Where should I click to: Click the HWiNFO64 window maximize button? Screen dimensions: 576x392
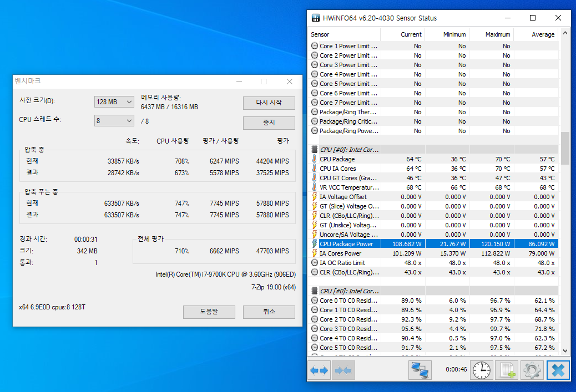pyautogui.click(x=533, y=18)
